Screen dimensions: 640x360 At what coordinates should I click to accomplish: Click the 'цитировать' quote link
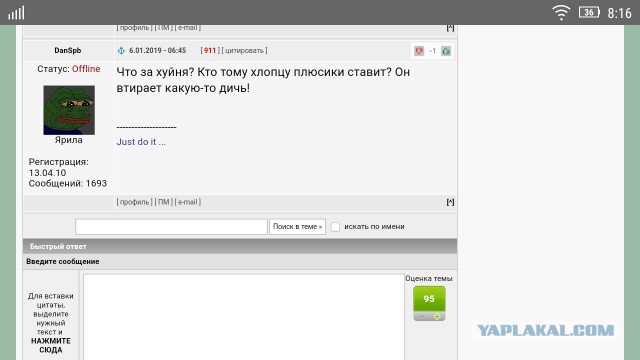244,51
